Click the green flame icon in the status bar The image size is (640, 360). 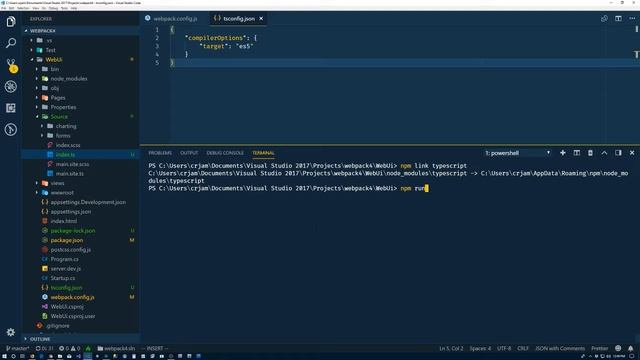88,348
